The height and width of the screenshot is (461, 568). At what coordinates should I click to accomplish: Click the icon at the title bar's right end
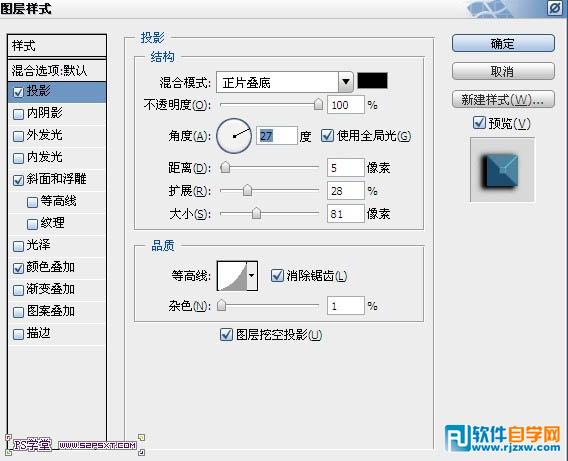pyautogui.click(x=555, y=8)
